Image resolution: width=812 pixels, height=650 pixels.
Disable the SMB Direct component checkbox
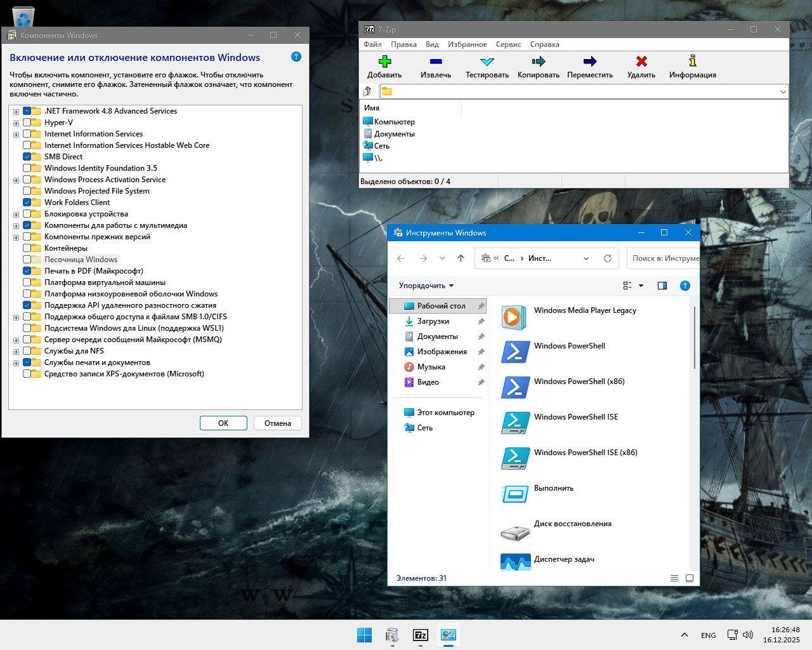tap(27, 156)
